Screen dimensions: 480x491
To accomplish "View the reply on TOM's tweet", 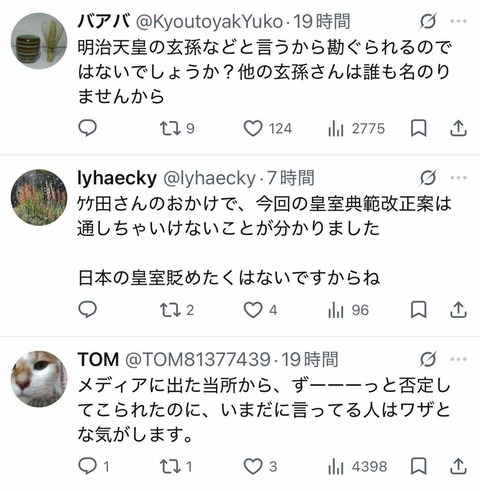I will click(x=94, y=466).
